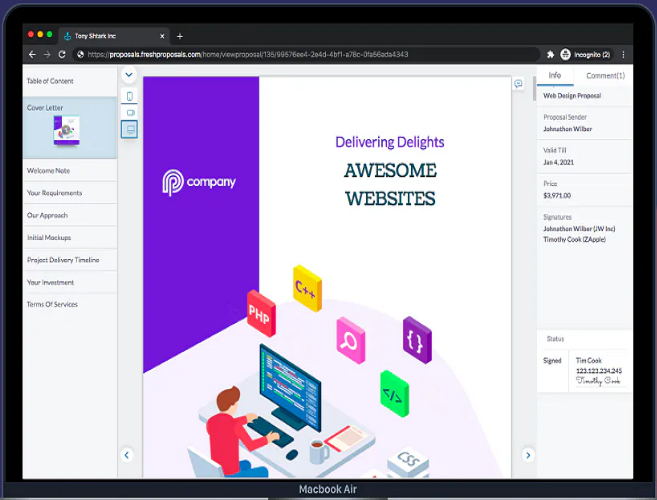This screenshot has width=657, height=500.
Task: Open the comment bubble icon beside the page
Action: click(519, 84)
